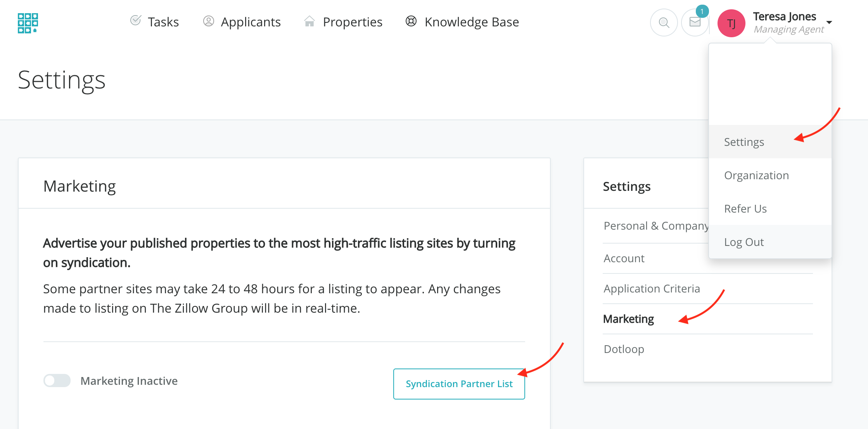Click Log Out in the dropdown

point(744,242)
